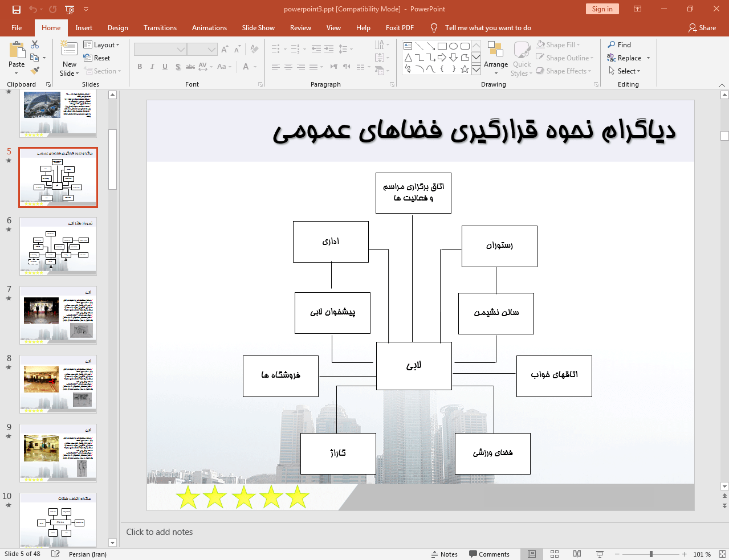Clear all formatting icon

tap(255, 50)
